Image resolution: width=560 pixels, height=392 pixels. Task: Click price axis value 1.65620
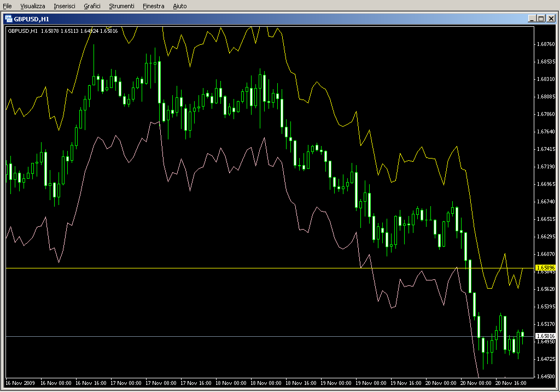[x=546, y=289]
